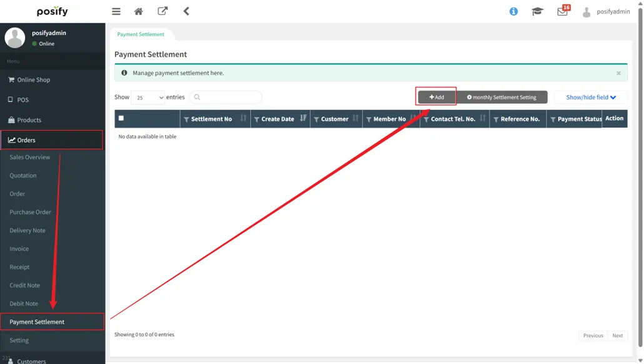
Task: Click the hamburger menu icon
Action: (116, 11)
